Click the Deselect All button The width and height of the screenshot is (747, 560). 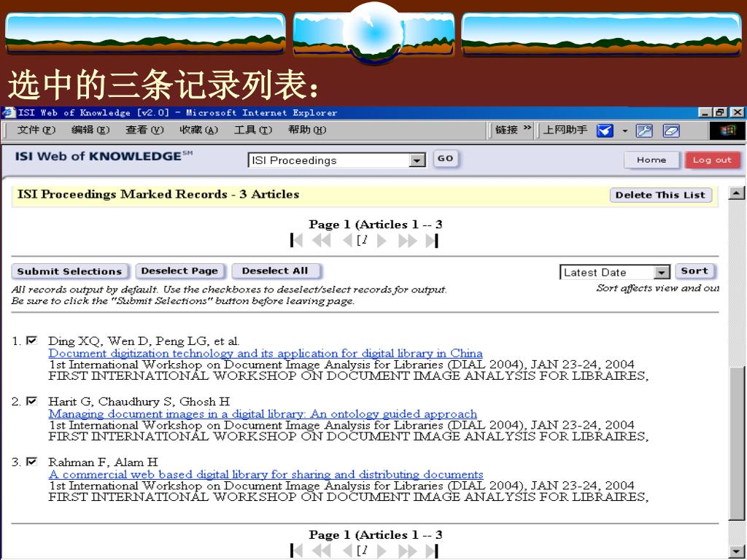point(275,271)
